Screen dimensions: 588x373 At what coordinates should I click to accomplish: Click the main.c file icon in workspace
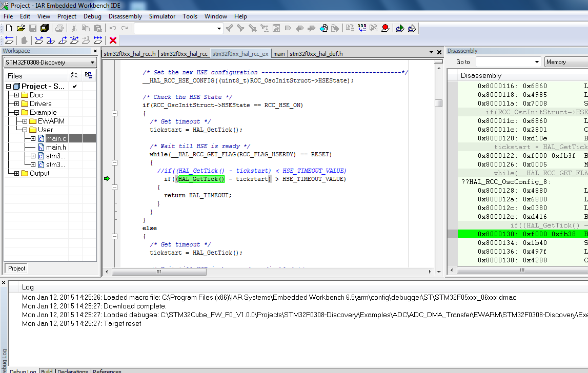(x=41, y=139)
